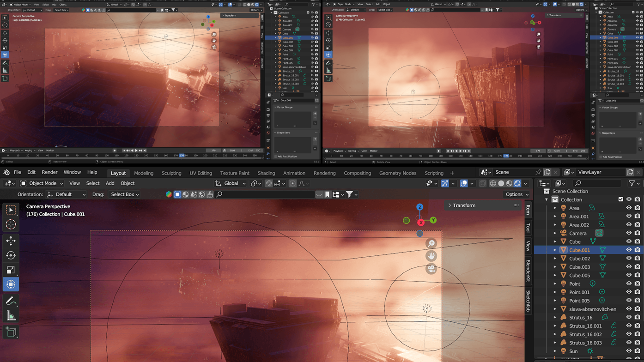Activate the Annotate pencil tool in the bottom viewport

tap(11, 301)
